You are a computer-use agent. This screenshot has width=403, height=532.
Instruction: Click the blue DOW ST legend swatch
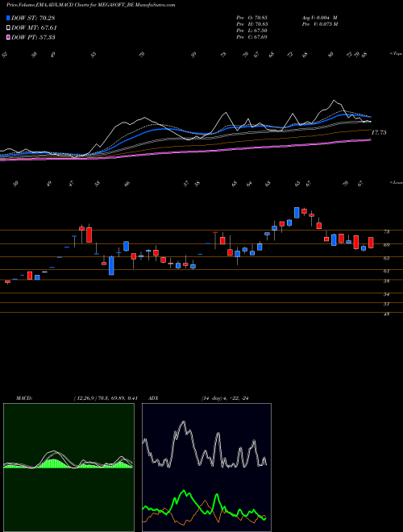click(8, 18)
